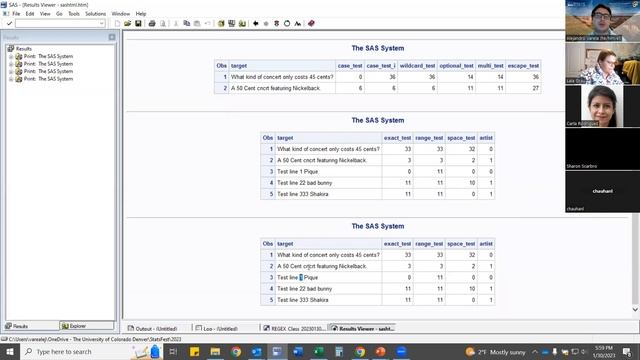Click the command submit checkmark

click(9, 24)
